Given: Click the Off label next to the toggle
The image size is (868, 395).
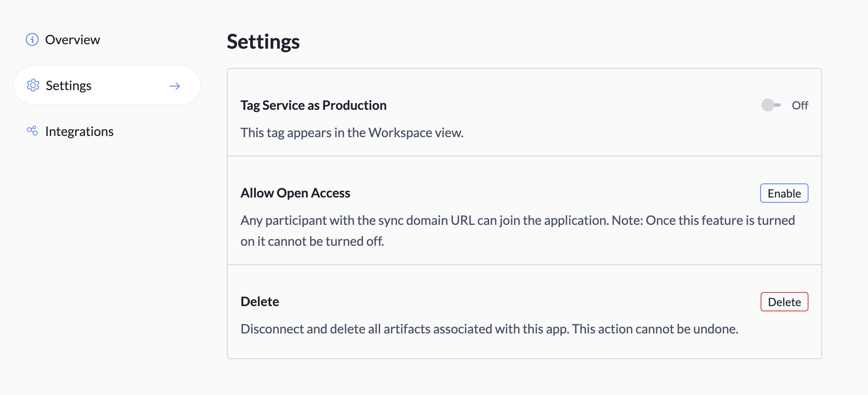Looking at the screenshot, I should coord(800,105).
